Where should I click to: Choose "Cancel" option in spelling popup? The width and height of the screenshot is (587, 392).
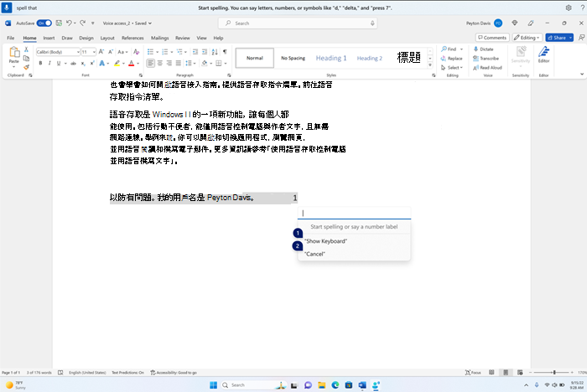pyautogui.click(x=314, y=254)
